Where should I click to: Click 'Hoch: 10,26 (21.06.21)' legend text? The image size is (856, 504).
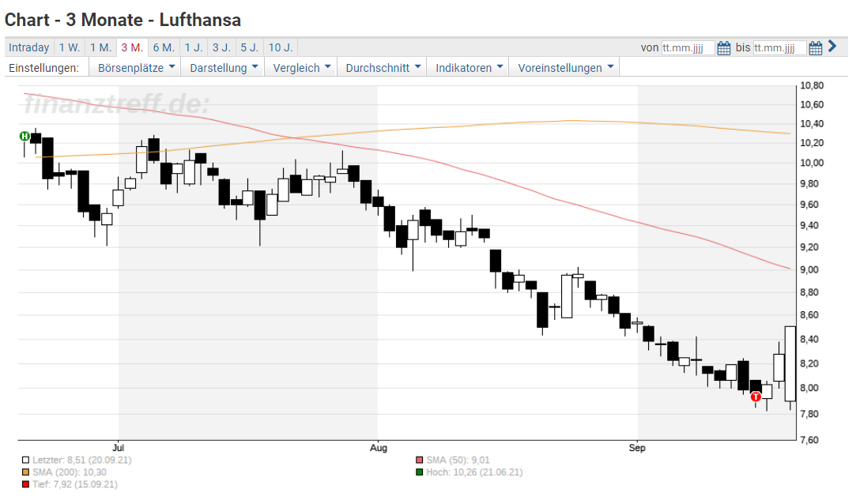474,472
